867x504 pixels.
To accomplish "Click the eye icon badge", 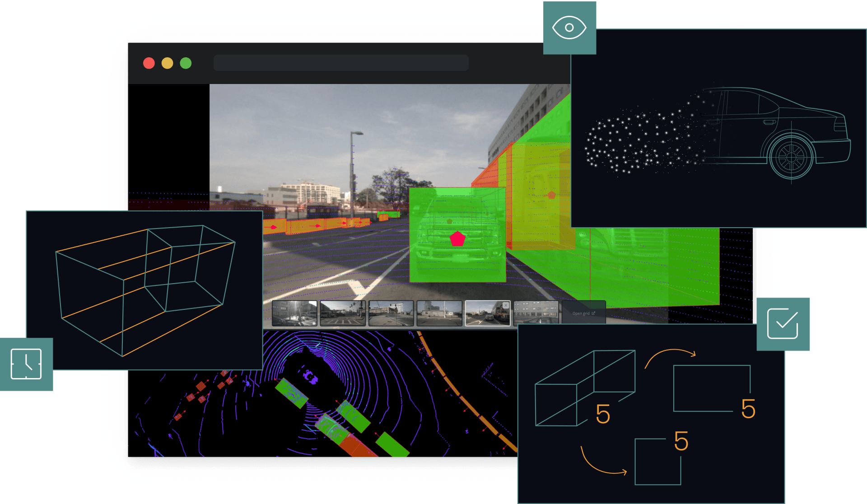I will point(569,28).
